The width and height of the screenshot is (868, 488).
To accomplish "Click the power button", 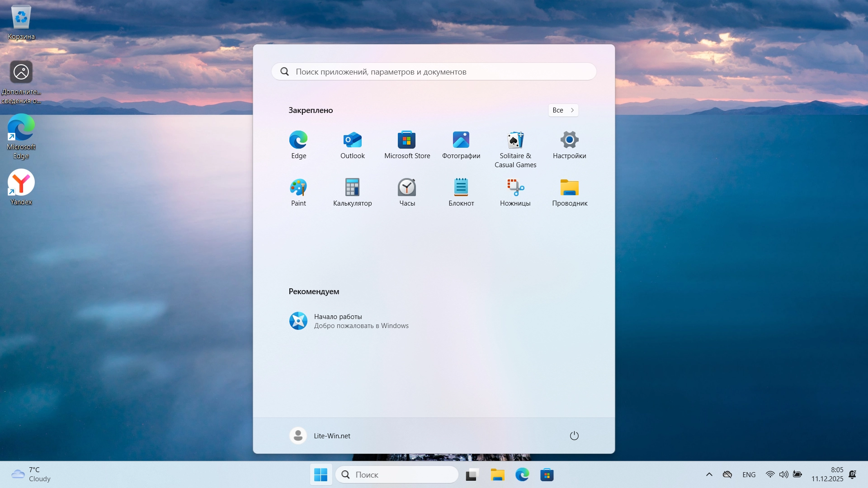I will tap(574, 436).
